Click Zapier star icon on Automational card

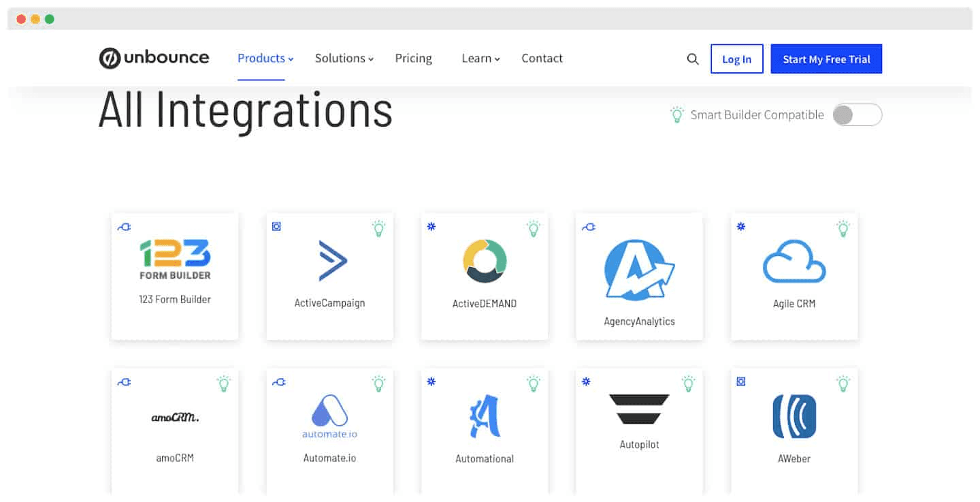[431, 381]
